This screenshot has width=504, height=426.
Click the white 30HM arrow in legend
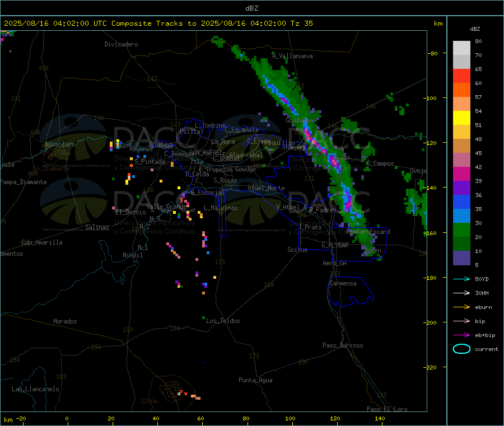point(461,293)
